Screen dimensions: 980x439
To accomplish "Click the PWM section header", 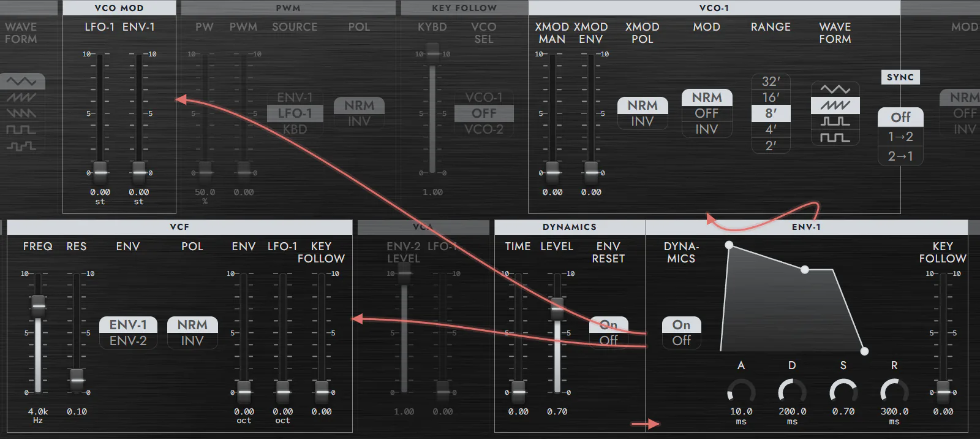I will click(288, 8).
